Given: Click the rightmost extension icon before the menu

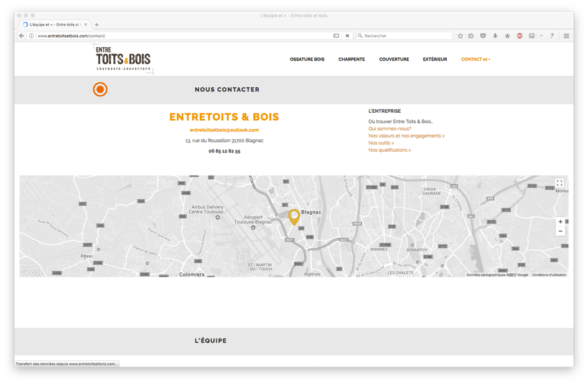Looking at the screenshot, I should pos(552,36).
